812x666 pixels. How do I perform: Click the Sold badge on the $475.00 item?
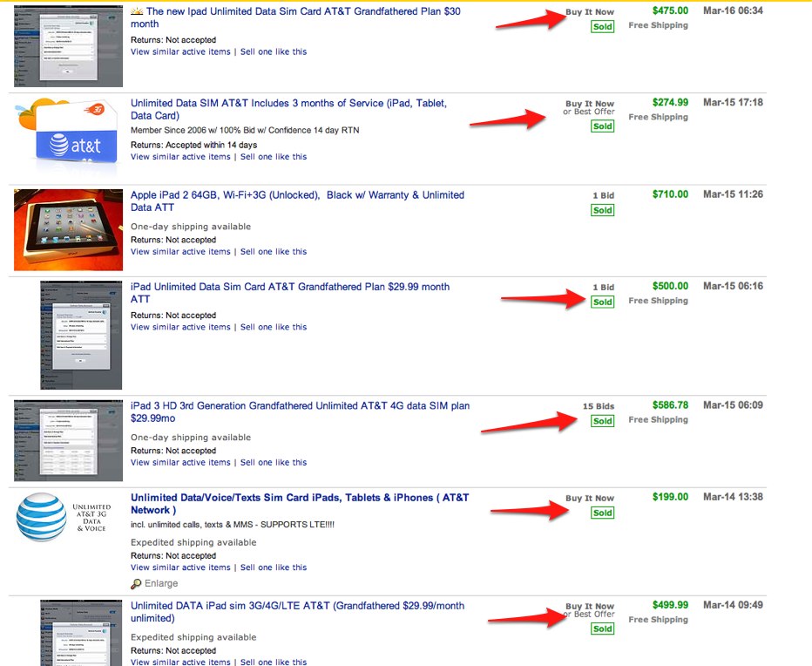(x=602, y=26)
